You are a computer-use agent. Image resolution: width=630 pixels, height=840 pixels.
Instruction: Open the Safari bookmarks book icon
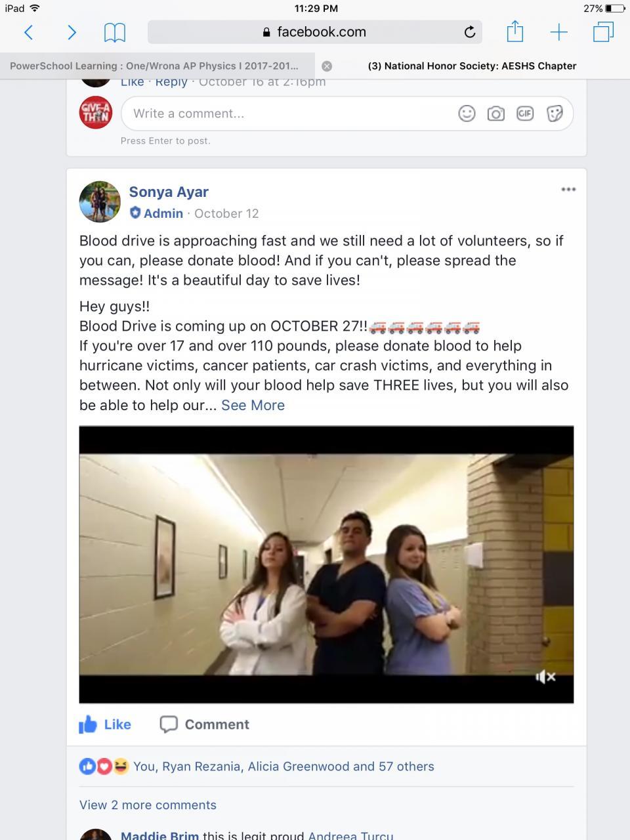point(115,32)
